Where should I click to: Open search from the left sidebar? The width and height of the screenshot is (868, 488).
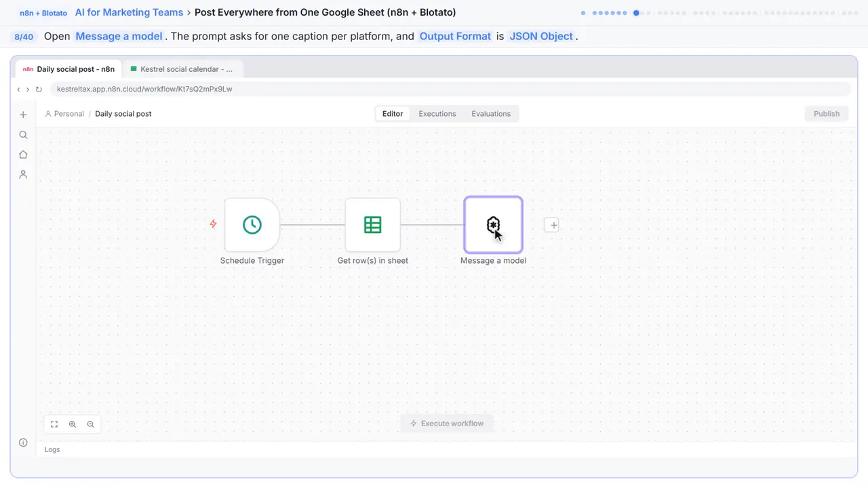23,135
